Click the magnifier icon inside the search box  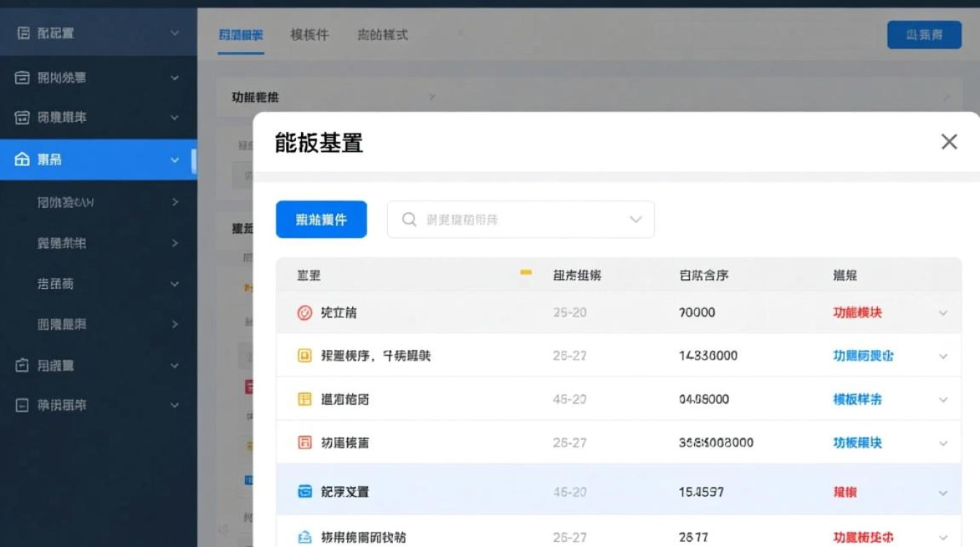(x=409, y=219)
